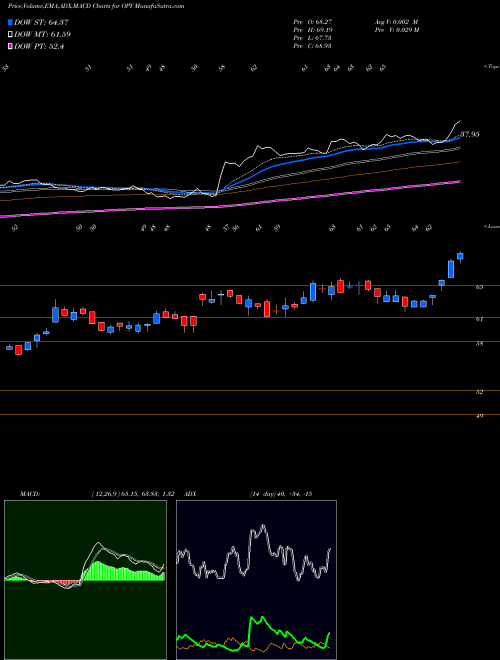Viewport: 500px width, 660px height.
Task: Click the price axis label 52
Action: (480, 392)
